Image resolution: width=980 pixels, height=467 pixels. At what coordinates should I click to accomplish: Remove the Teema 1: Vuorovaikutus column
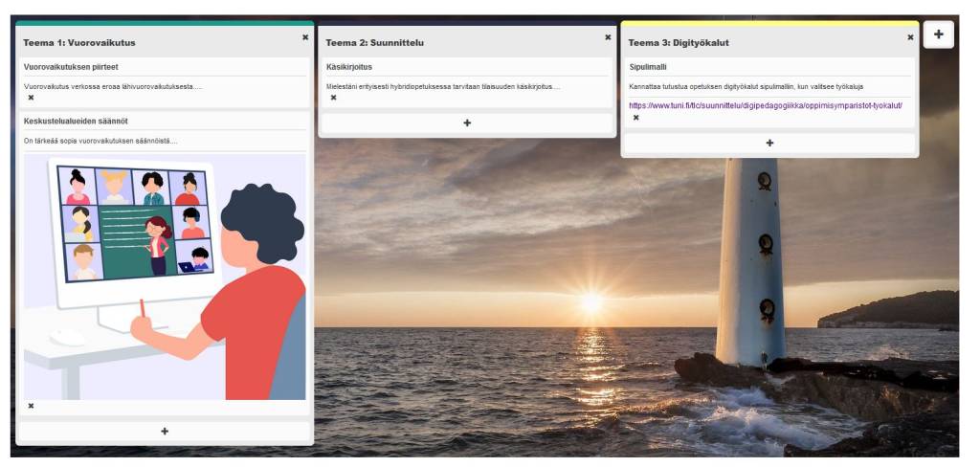click(x=305, y=37)
